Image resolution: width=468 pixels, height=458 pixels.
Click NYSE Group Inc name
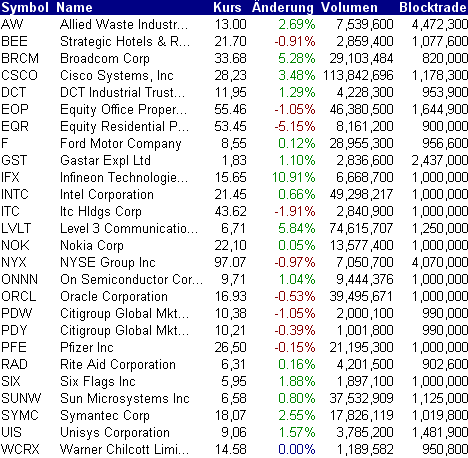pyautogui.click(x=108, y=262)
